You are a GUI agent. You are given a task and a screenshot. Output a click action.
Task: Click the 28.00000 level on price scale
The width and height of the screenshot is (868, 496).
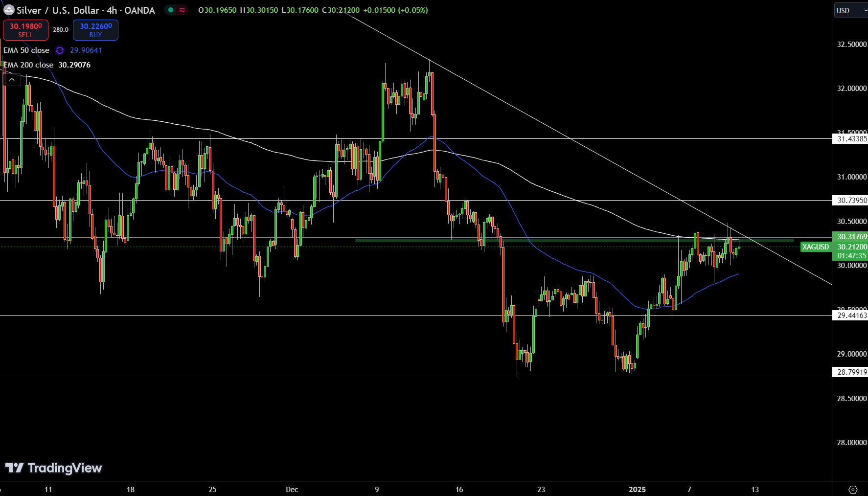(x=852, y=443)
